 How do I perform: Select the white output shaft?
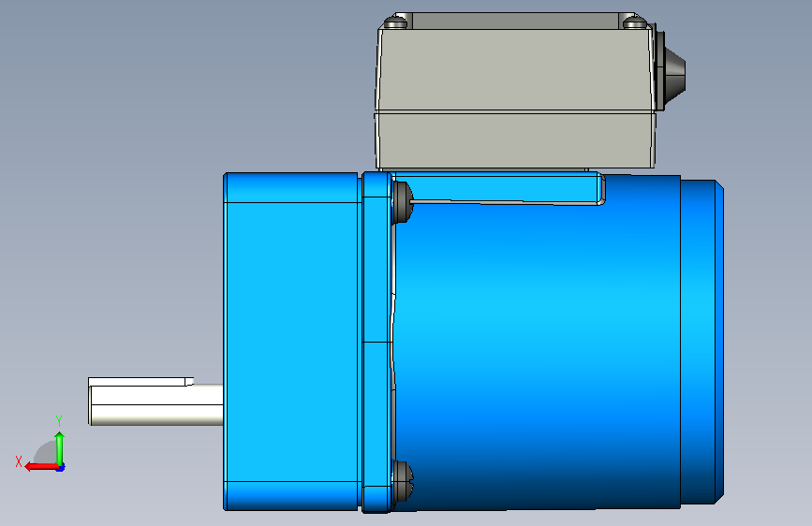pyautogui.click(x=156, y=405)
